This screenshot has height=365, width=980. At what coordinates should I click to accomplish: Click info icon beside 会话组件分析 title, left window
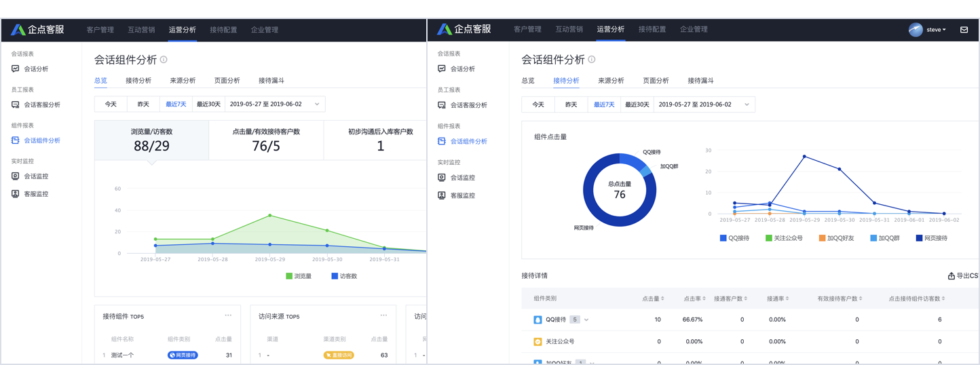click(164, 60)
